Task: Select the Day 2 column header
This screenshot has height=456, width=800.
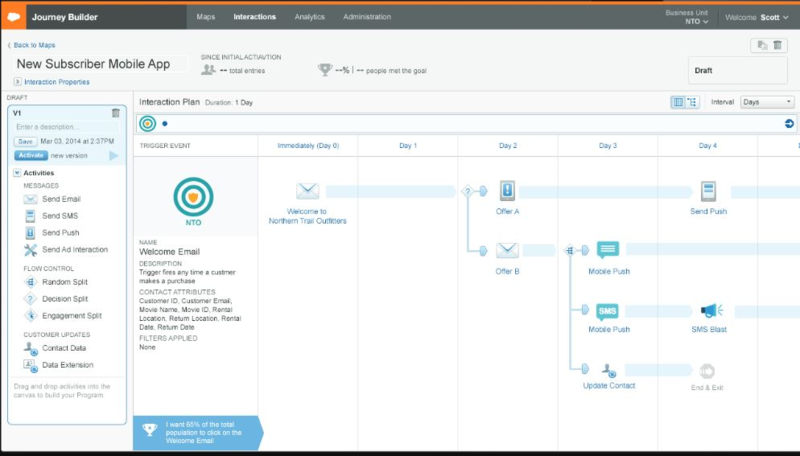Action: [x=508, y=145]
